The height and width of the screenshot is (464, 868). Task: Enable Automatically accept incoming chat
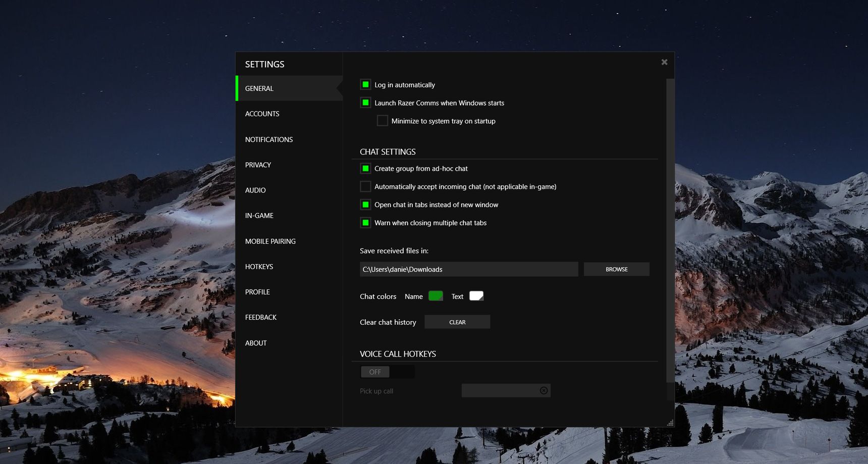coord(365,186)
